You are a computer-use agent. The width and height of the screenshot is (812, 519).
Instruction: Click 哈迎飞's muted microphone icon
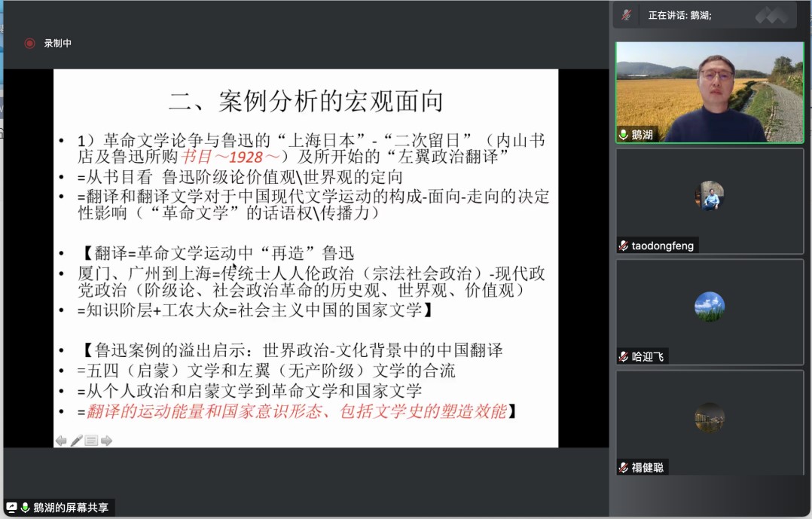click(623, 356)
